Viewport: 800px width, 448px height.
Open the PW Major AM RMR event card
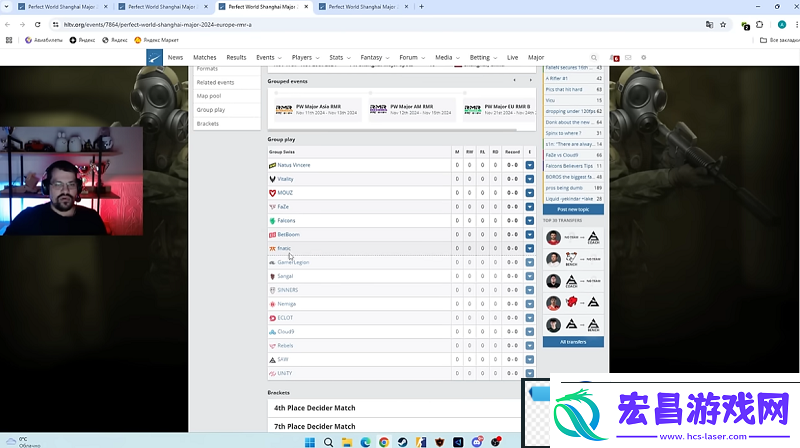point(412,109)
